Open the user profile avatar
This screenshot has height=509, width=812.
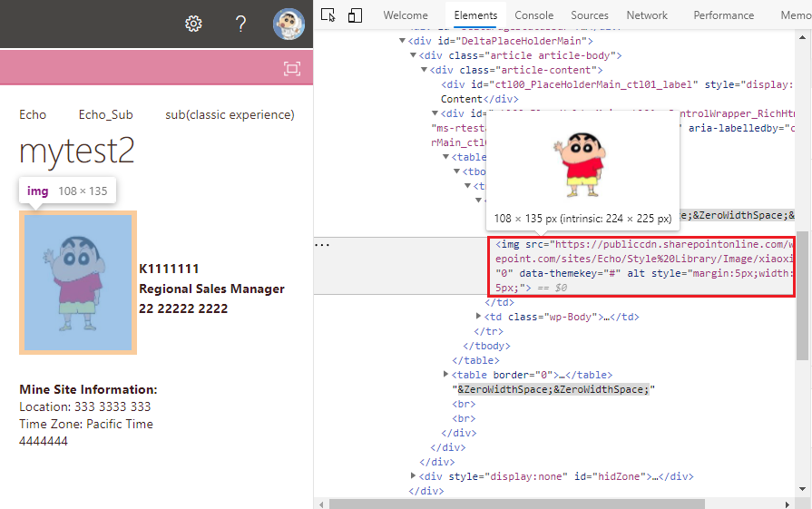click(x=289, y=24)
